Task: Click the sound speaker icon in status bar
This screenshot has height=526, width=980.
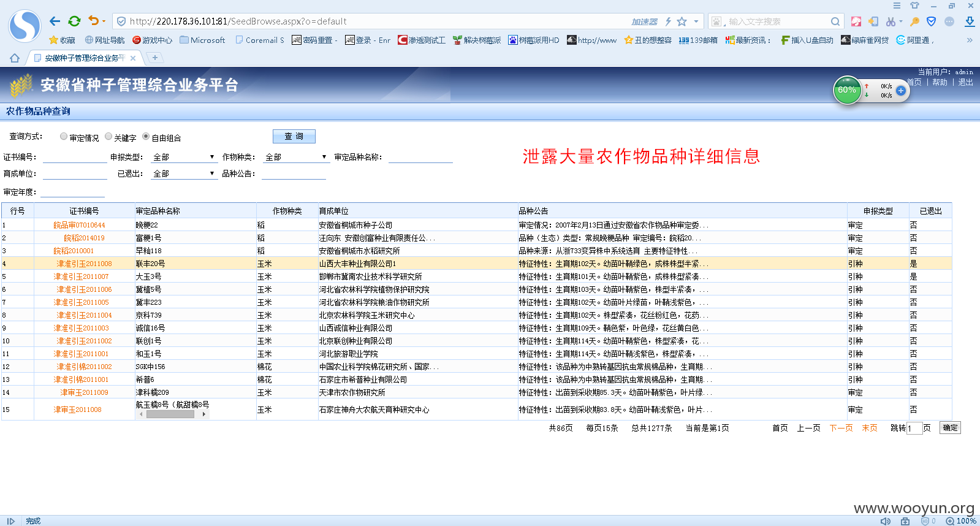Action: (x=886, y=521)
